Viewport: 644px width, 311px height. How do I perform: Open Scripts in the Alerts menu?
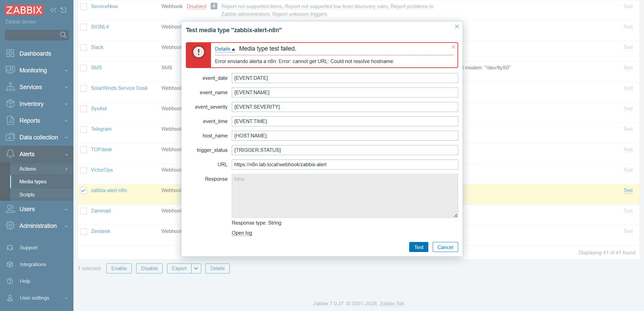tap(27, 195)
